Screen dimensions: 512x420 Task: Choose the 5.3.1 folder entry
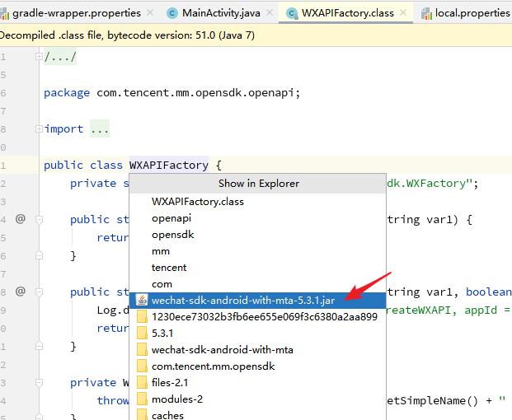pos(257,334)
